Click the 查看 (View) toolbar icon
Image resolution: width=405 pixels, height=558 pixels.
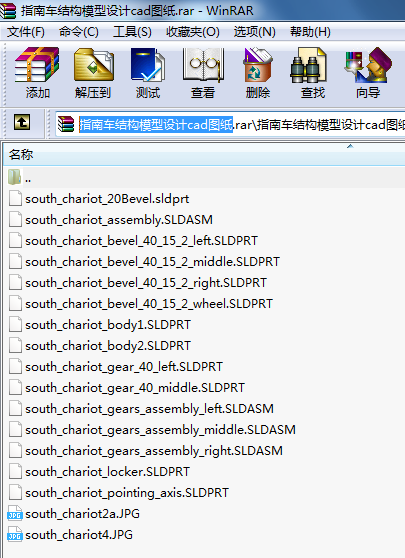(203, 65)
